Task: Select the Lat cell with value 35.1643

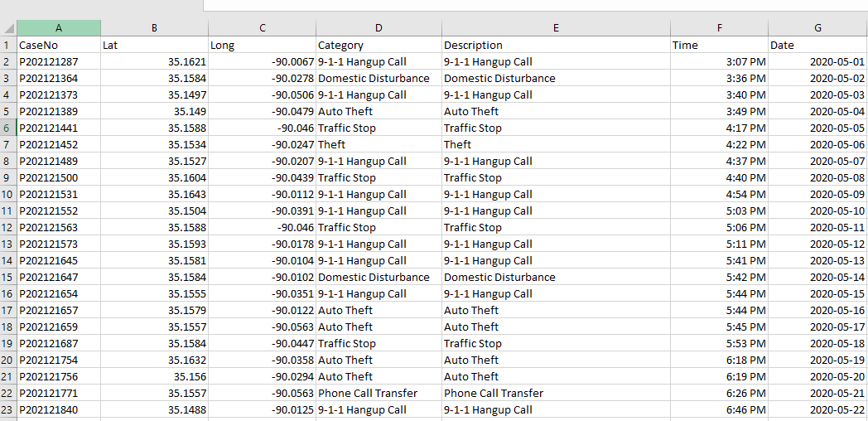Action: [x=154, y=195]
